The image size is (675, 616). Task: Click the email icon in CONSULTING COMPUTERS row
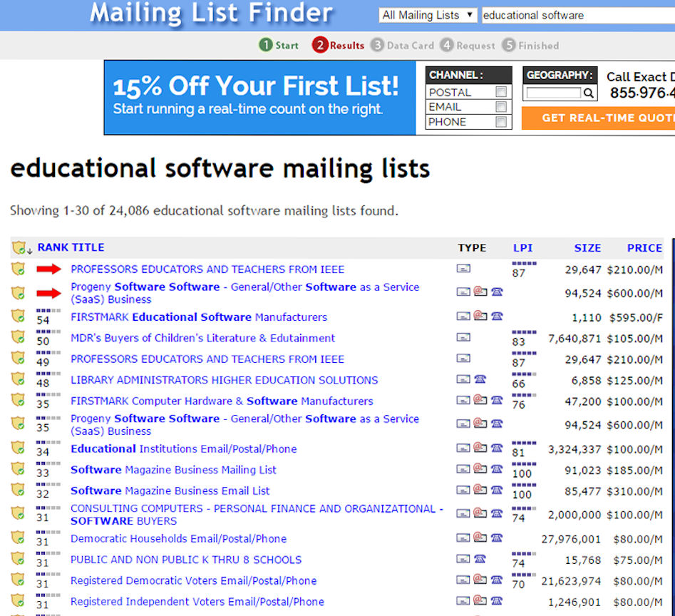pyautogui.click(x=480, y=512)
